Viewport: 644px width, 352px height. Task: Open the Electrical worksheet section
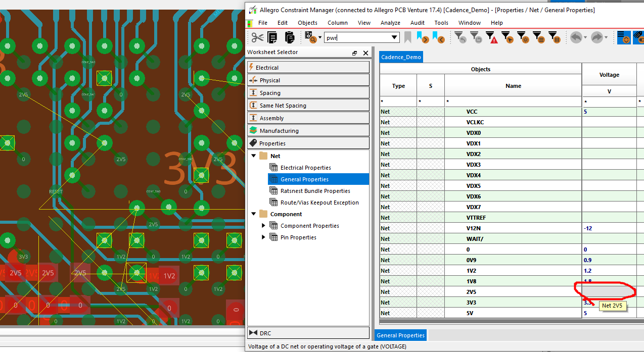(308, 67)
